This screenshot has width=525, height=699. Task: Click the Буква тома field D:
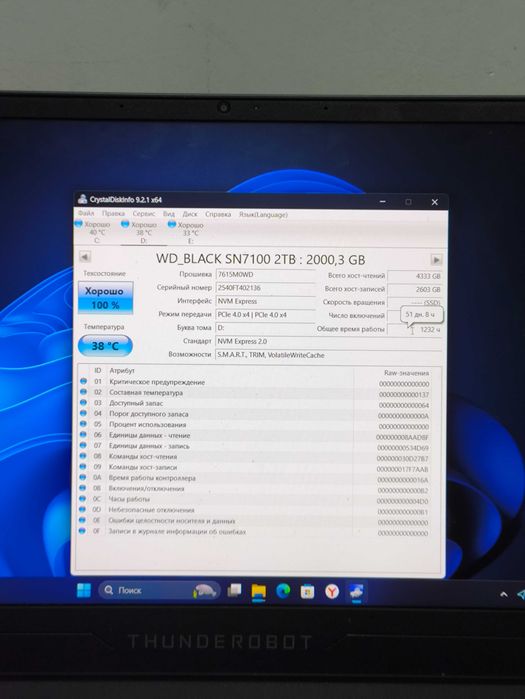265,328
